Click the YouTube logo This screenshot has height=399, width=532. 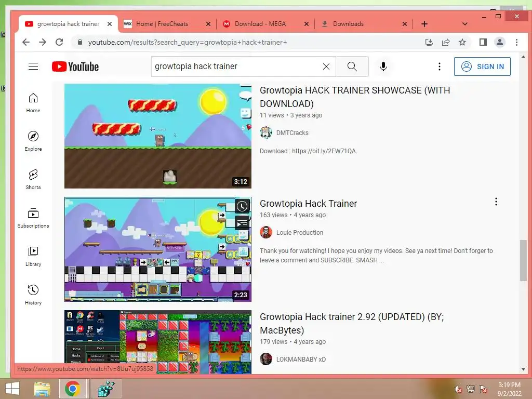(75, 66)
